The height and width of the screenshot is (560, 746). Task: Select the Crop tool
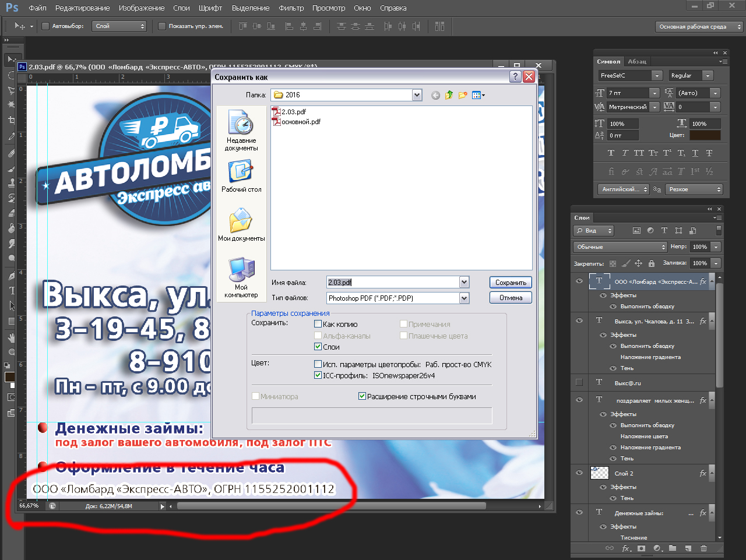tap(11, 120)
